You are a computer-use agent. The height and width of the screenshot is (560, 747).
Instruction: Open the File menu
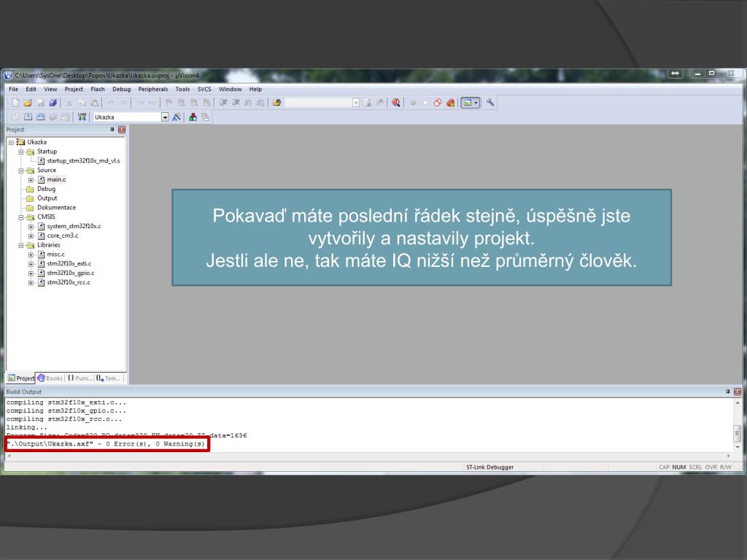[x=13, y=89]
